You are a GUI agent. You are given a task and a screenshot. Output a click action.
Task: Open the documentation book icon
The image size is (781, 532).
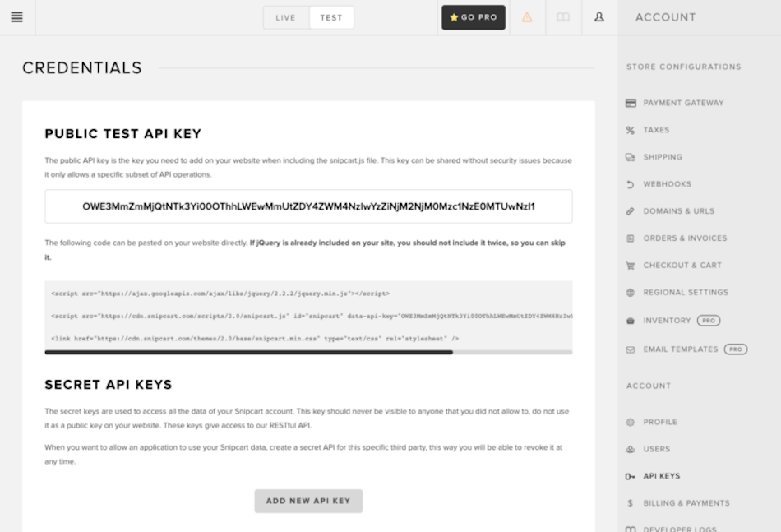coord(563,16)
